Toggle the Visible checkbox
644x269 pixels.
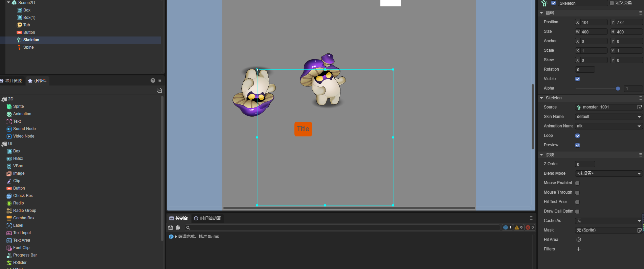click(x=578, y=79)
